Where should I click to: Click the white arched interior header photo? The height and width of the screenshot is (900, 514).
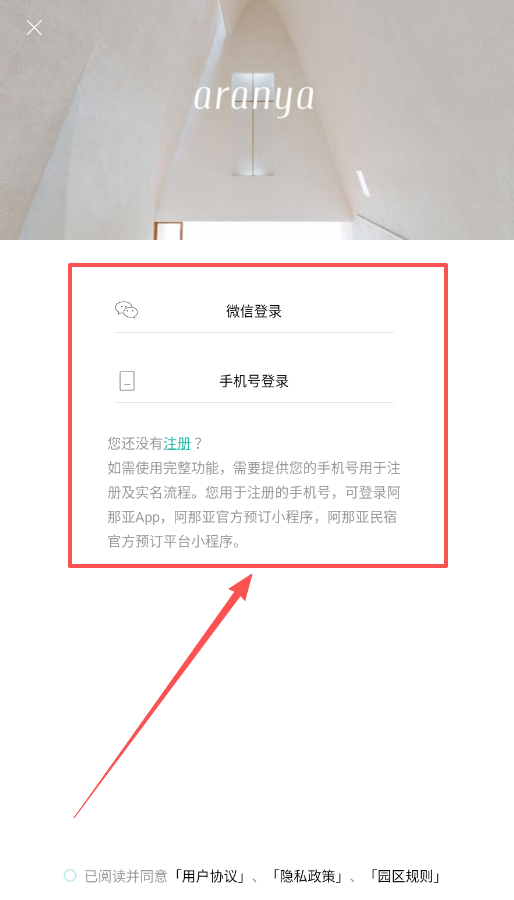(x=257, y=119)
